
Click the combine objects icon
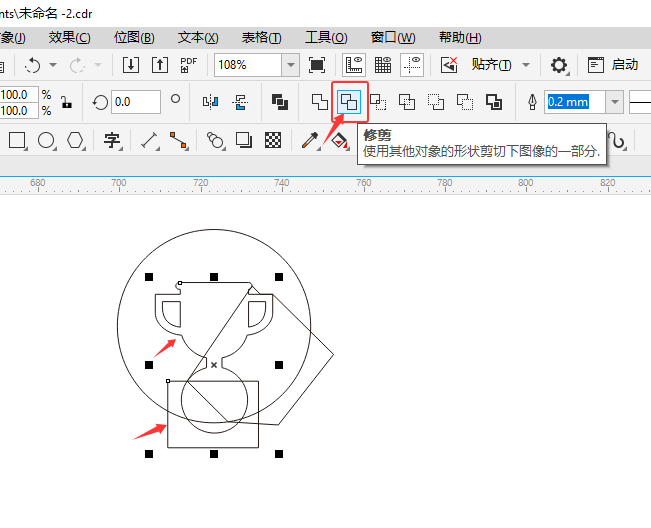(280, 102)
